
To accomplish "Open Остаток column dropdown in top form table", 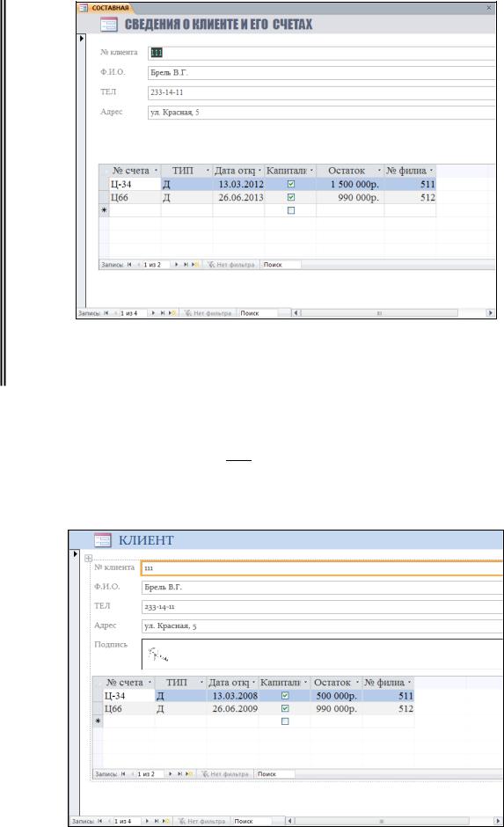I will point(379,171).
